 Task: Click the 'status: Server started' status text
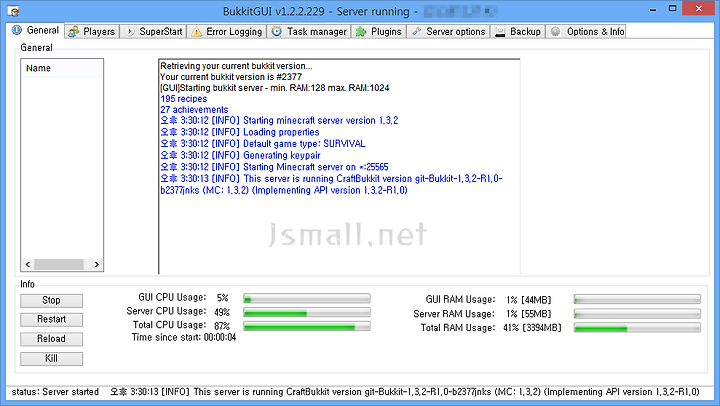tap(55, 392)
